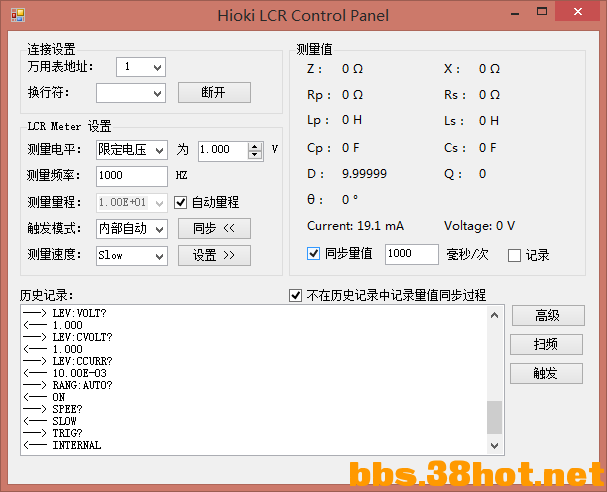Click history line LEV:CCURR?
Viewport: 607px width, 492px height.
(x=82, y=361)
